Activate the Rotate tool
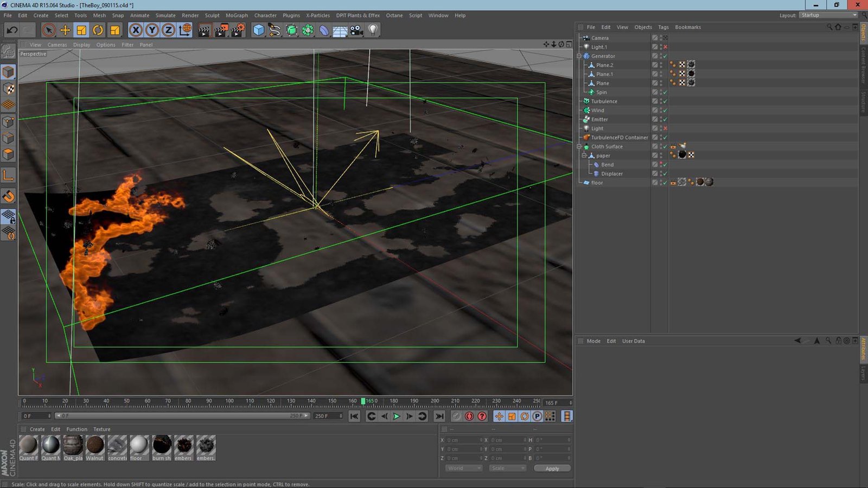This screenshot has height=488, width=868. pyautogui.click(x=98, y=30)
